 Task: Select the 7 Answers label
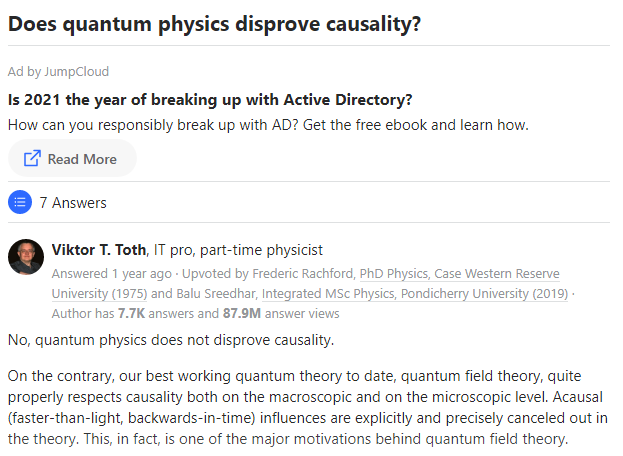(73, 203)
